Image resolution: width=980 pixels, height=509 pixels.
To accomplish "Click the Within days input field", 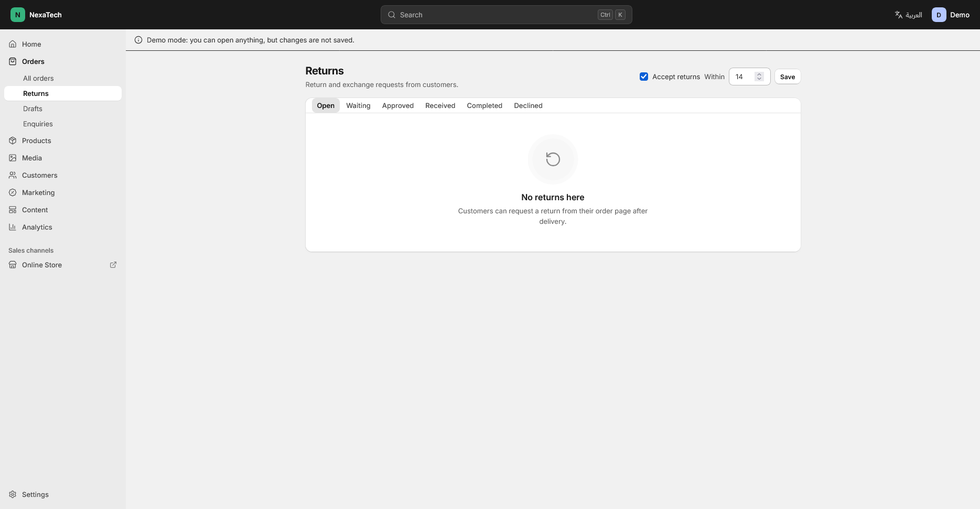I will [749, 77].
